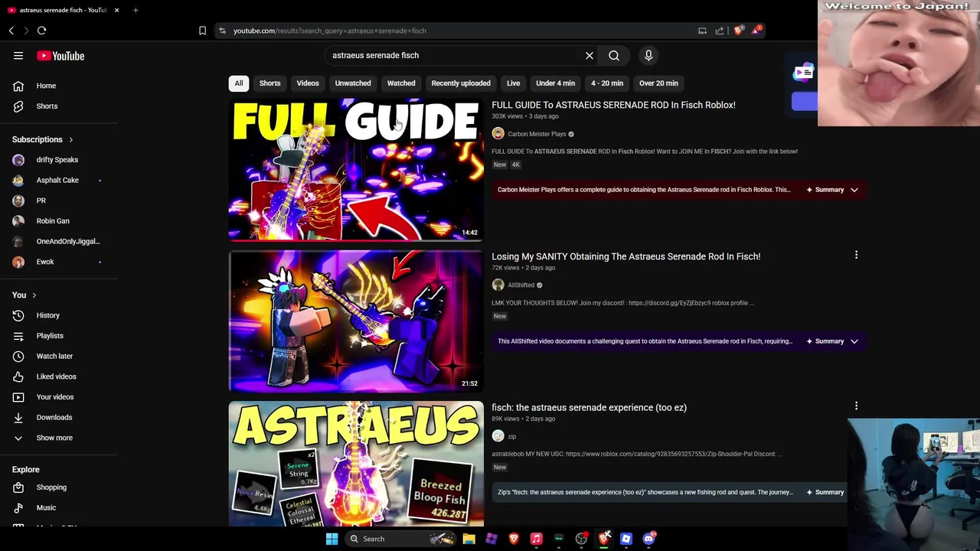
Task: Click the FULL GUIDE video thumbnail
Action: (x=356, y=169)
